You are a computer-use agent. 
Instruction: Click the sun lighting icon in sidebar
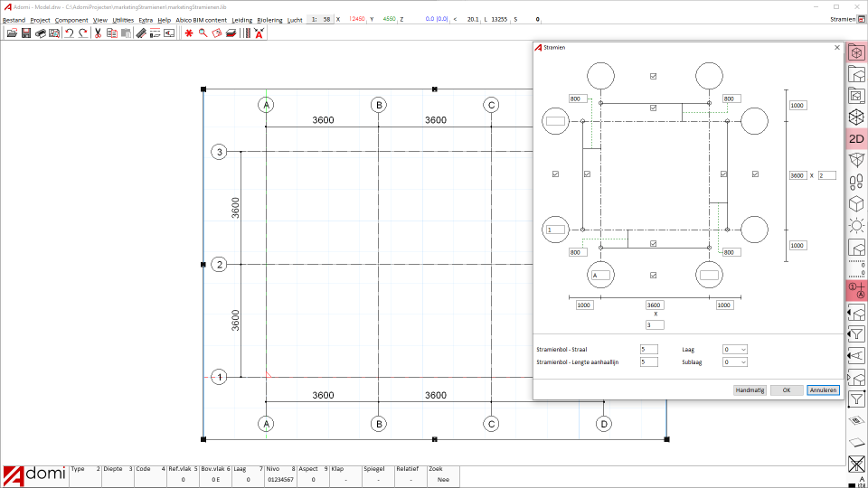point(856,226)
